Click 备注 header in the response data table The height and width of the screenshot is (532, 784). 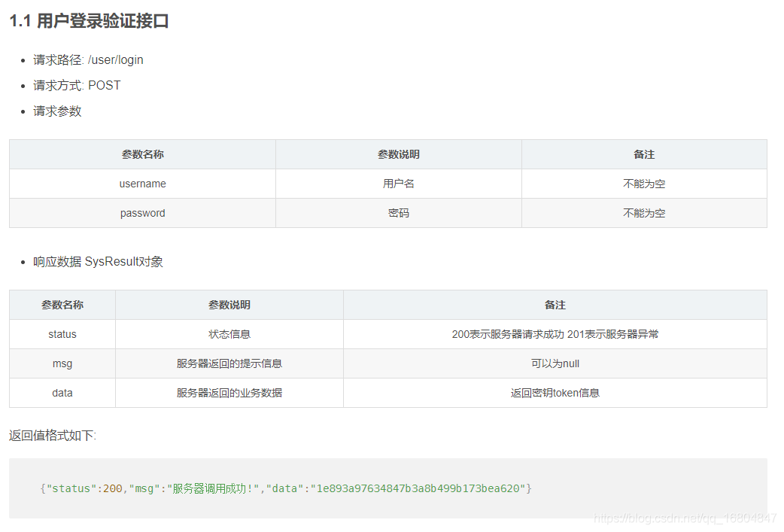555,305
